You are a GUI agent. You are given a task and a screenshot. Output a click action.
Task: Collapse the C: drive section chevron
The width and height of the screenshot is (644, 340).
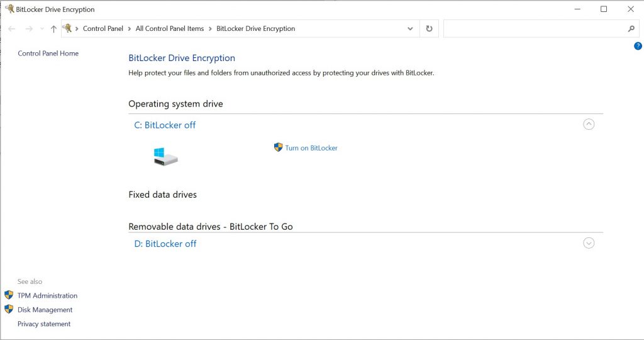pyautogui.click(x=589, y=124)
